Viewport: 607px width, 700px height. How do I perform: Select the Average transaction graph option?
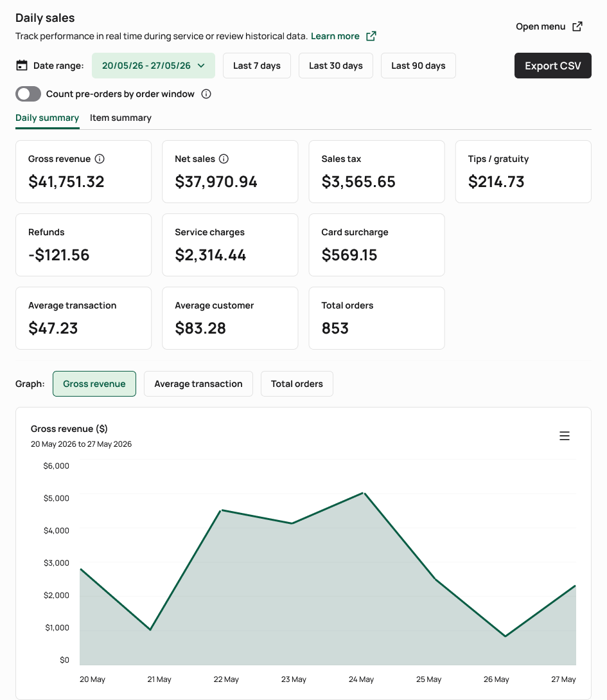coord(198,384)
